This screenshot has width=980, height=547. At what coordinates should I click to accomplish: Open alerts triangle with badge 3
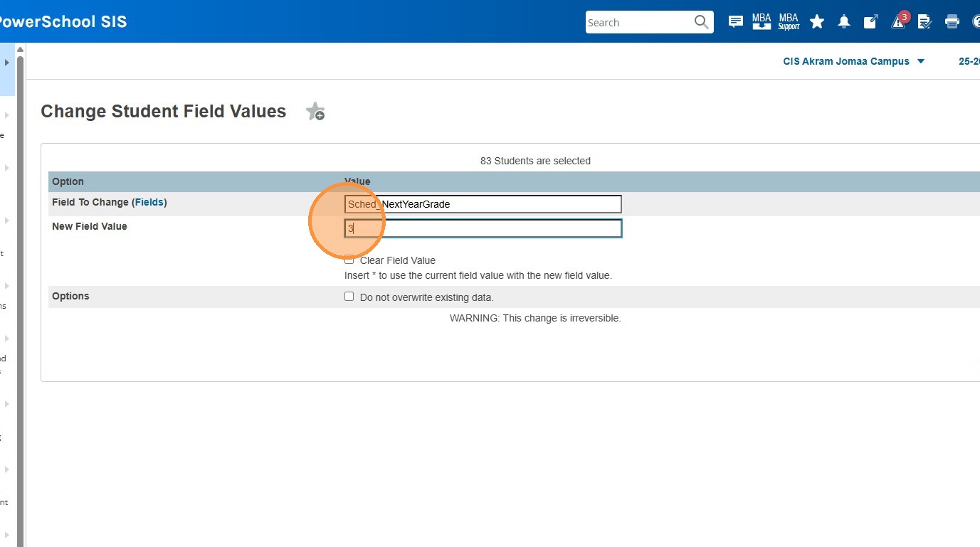tap(899, 22)
